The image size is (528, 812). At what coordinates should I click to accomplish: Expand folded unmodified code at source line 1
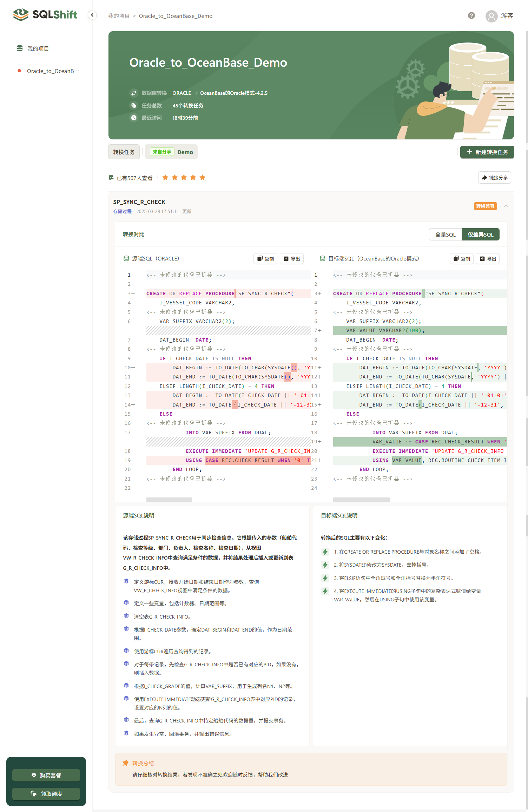186,275
